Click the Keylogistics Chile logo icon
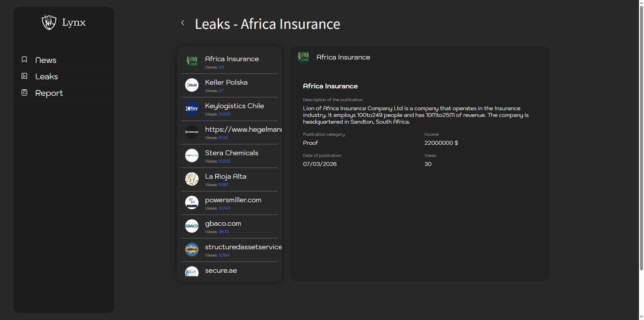Screen dimensions: 644x320 (x=192, y=108)
